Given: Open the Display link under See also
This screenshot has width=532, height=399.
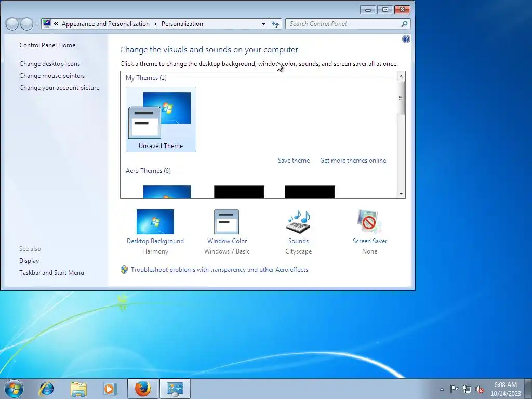Looking at the screenshot, I should [29, 261].
